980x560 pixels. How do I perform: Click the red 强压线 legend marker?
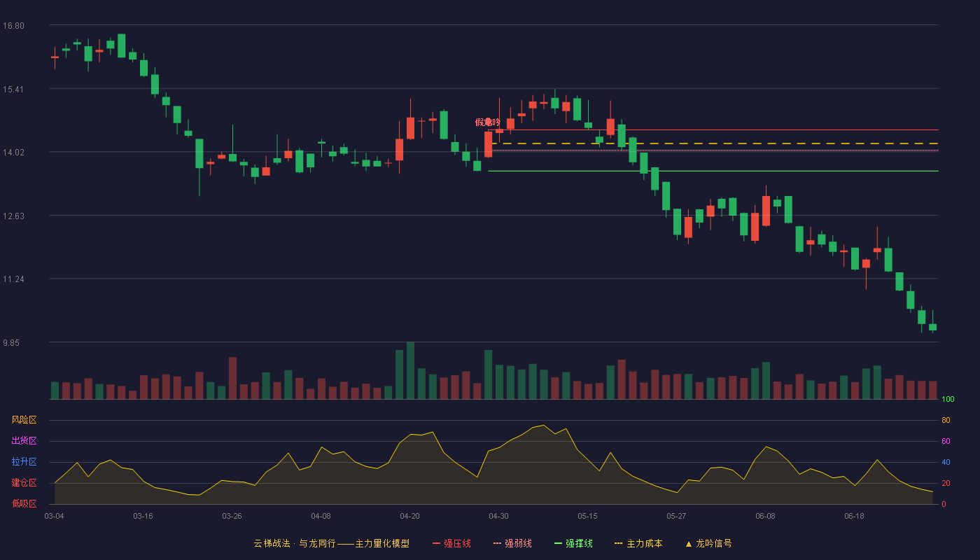[437, 543]
